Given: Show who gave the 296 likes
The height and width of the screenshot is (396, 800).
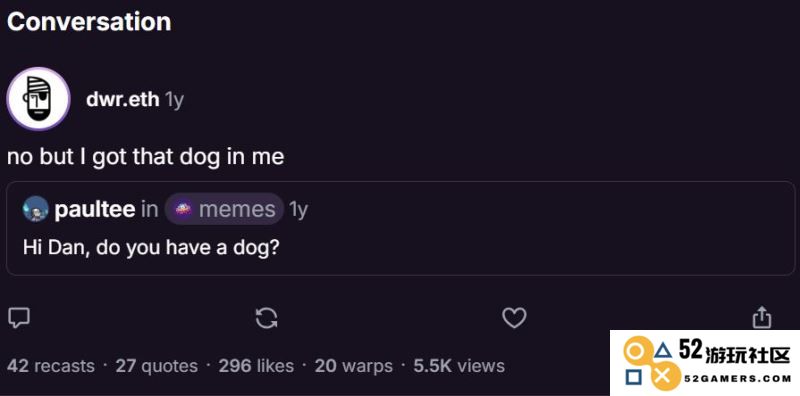Looking at the screenshot, I should pos(256,366).
